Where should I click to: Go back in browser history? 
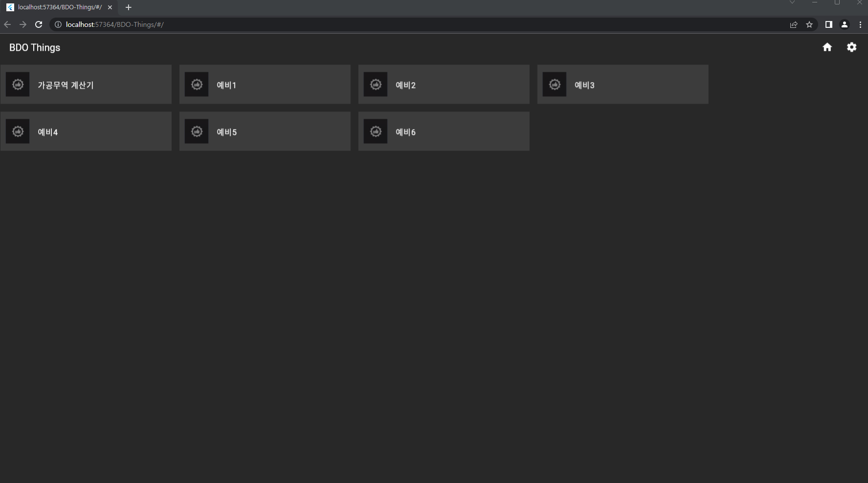point(7,24)
